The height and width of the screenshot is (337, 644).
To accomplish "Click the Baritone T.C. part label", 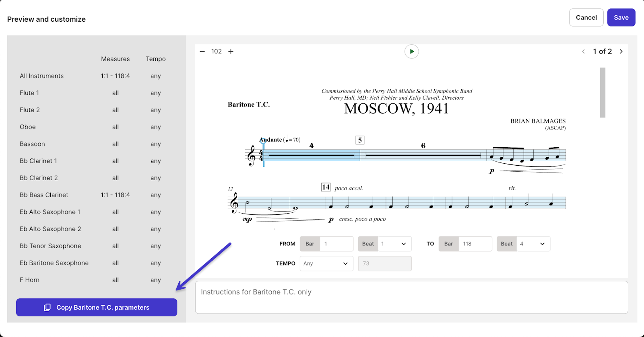I will tap(249, 105).
